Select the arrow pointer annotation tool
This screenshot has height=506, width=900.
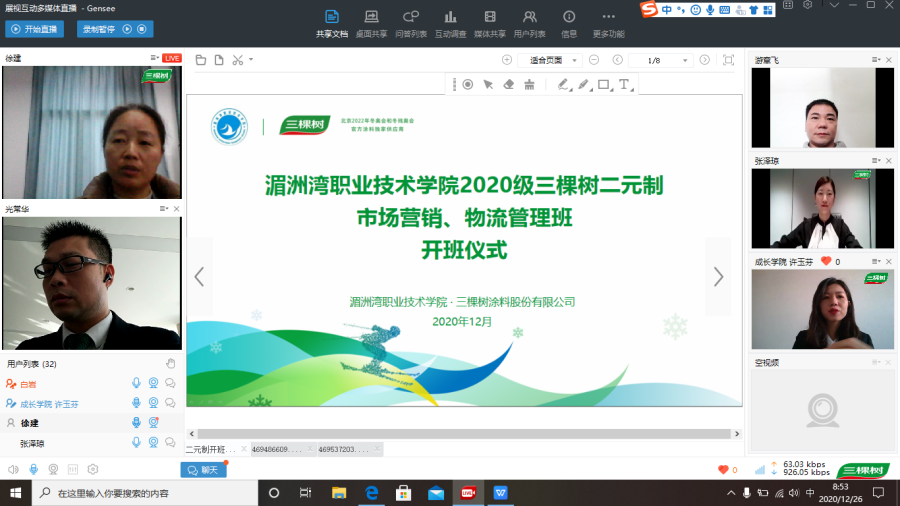(488, 85)
